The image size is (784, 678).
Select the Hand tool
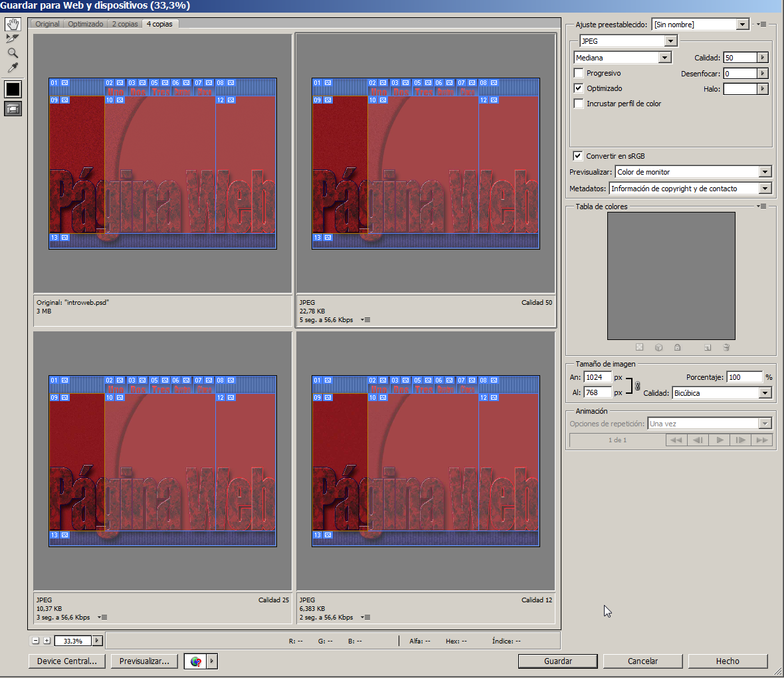point(13,25)
